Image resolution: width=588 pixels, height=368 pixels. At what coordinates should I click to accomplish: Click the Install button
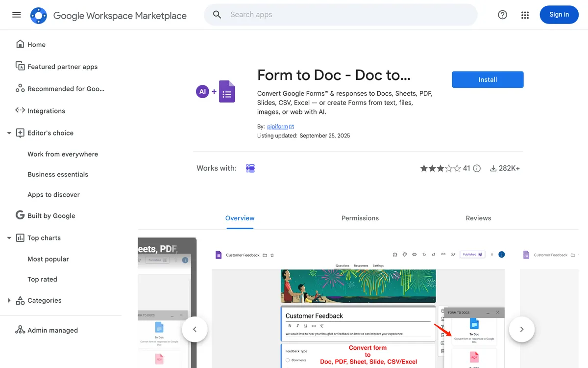coord(488,79)
